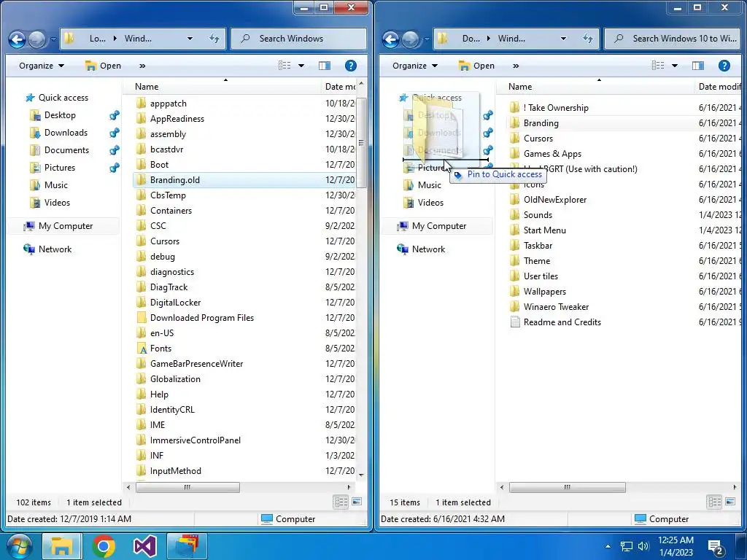Change view icon in right window toolbar
Viewport: 747px width, 560px height.
658,66
